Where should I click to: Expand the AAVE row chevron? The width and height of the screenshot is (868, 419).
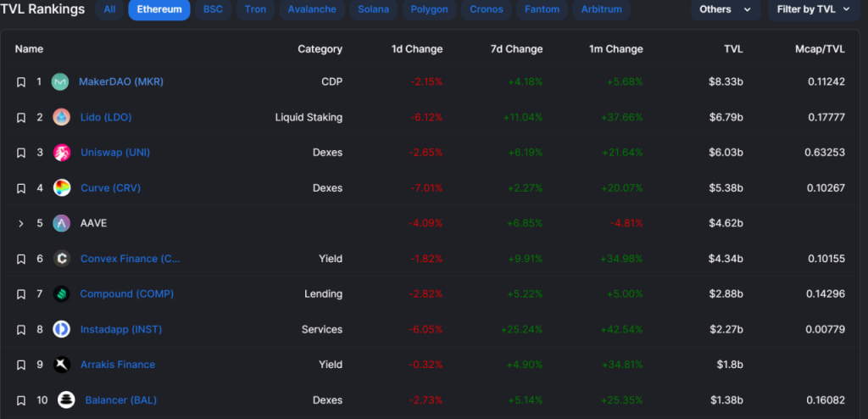(x=21, y=223)
